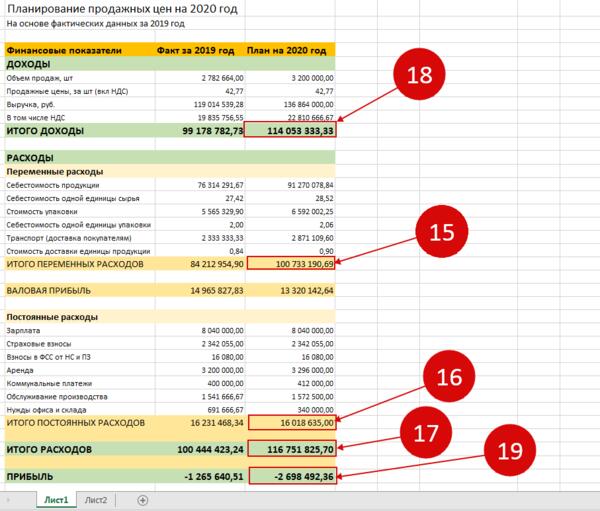
Task: Open the Лист2 sheet tab
Action: pyautogui.click(x=96, y=500)
